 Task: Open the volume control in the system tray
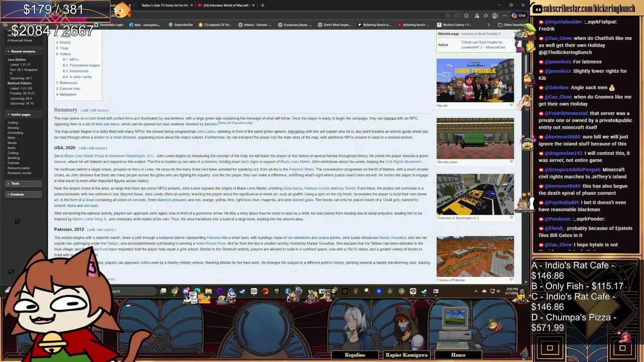(499, 291)
